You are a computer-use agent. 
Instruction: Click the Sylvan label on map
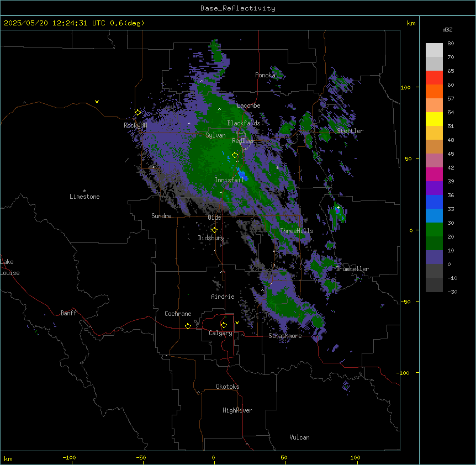tap(215, 135)
